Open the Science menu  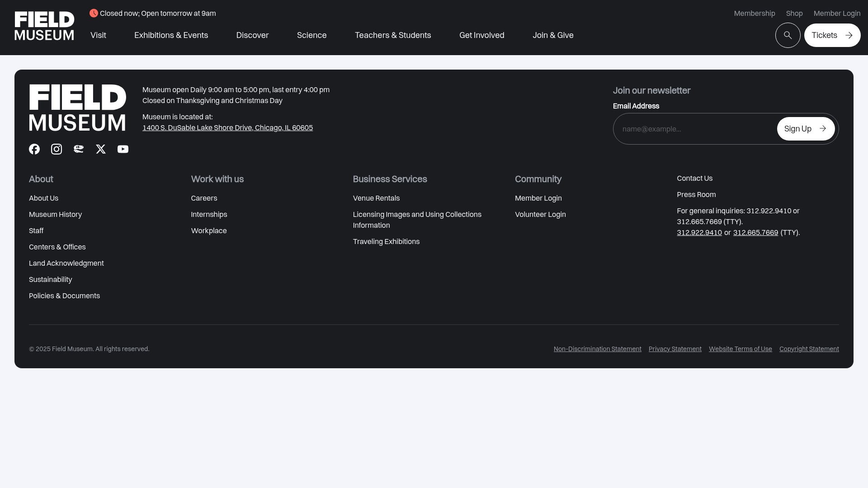click(x=312, y=35)
